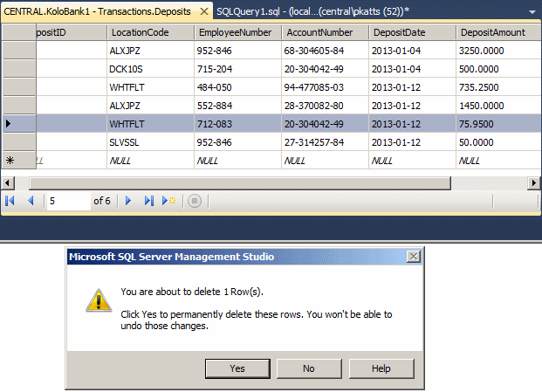Select the EmployeeNumber column header
This screenshot has width=542, height=392.
237,32
